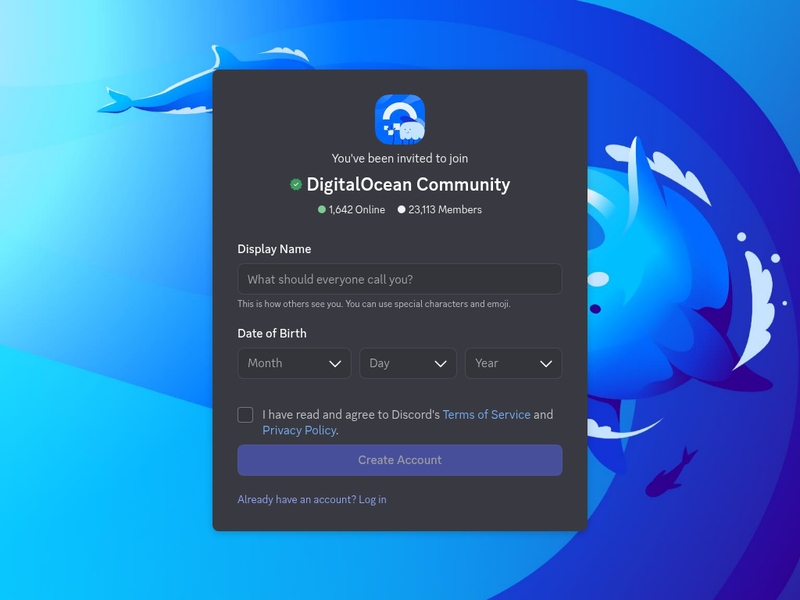Open the Privacy Policy link
The height and width of the screenshot is (600, 800).
(x=299, y=431)
